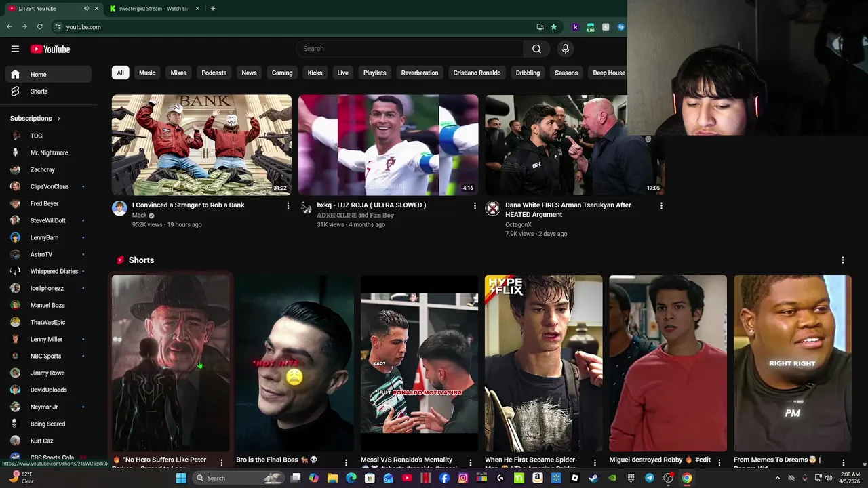The height and width of the screenshot is (488, 868).
Task: Open the bank robbery video thumbnail
Action: pyautogui.click(x=201, y=145)
